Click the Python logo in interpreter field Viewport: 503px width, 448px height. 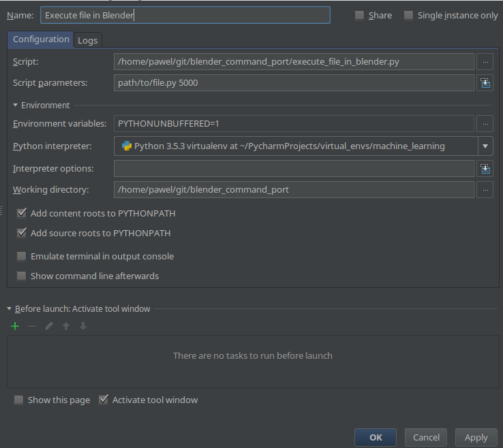(x=127, y=146)
